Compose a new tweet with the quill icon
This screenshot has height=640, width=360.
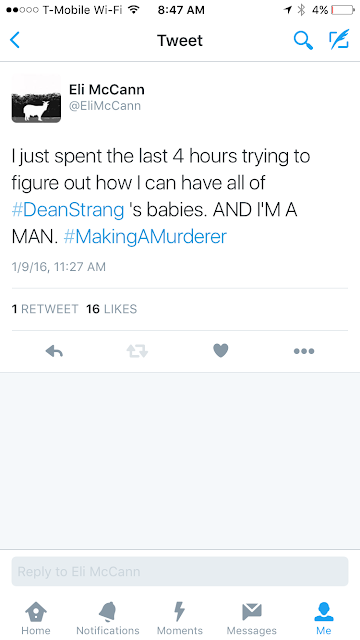pyautogui.click(x=339, y=40)
